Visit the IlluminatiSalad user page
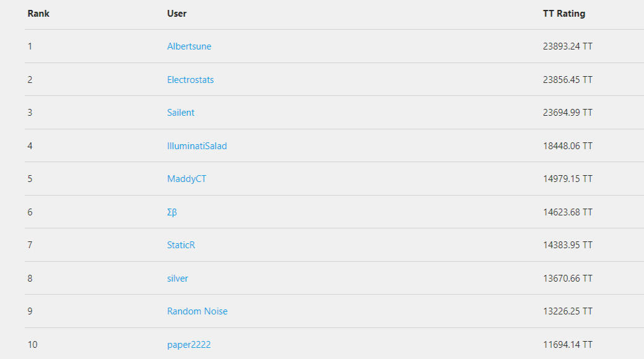Image resolution: width=644 pixels, height=359 pixels. coord(197,146)
